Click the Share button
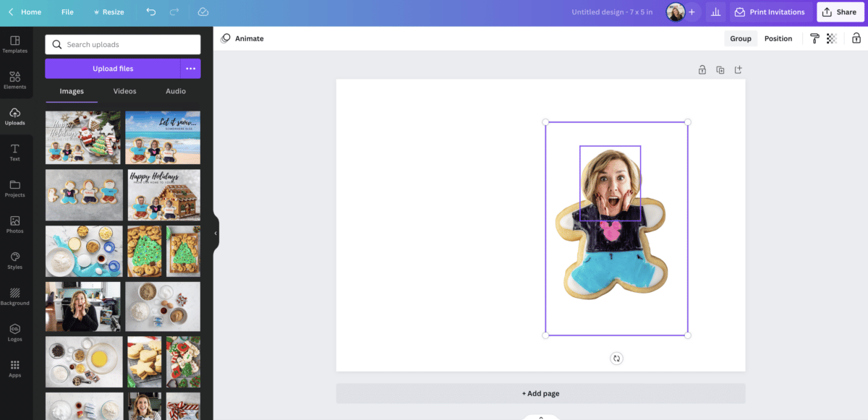This screenshot has width=868, height=420. coord(839,12)
